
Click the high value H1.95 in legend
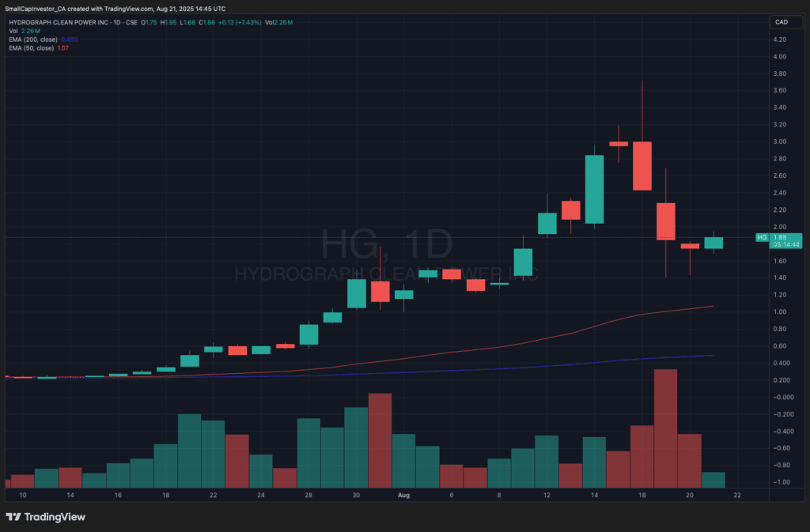click(x=168, y=22)
